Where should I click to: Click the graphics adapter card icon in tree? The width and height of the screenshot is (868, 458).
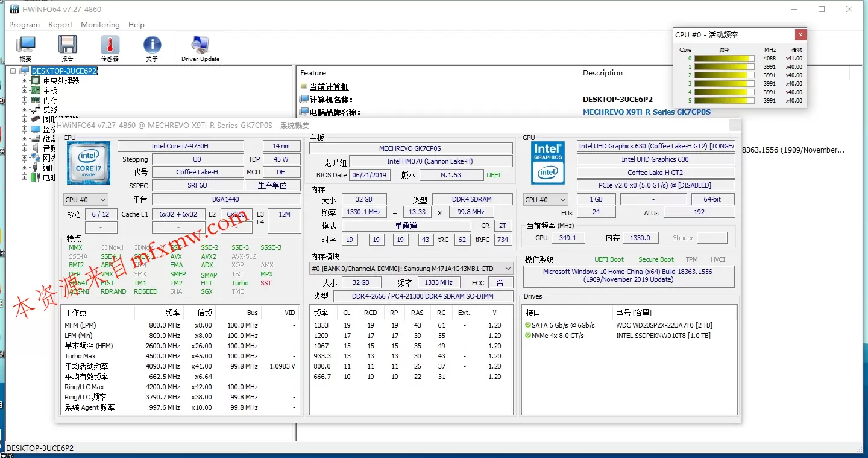(x=36, y=119)
